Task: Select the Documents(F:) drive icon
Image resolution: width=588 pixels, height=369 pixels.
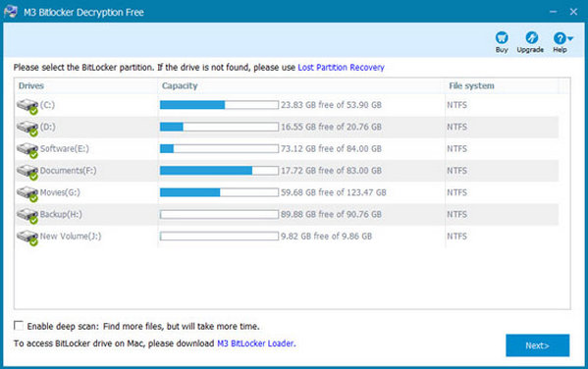Action: click(27, 172)
